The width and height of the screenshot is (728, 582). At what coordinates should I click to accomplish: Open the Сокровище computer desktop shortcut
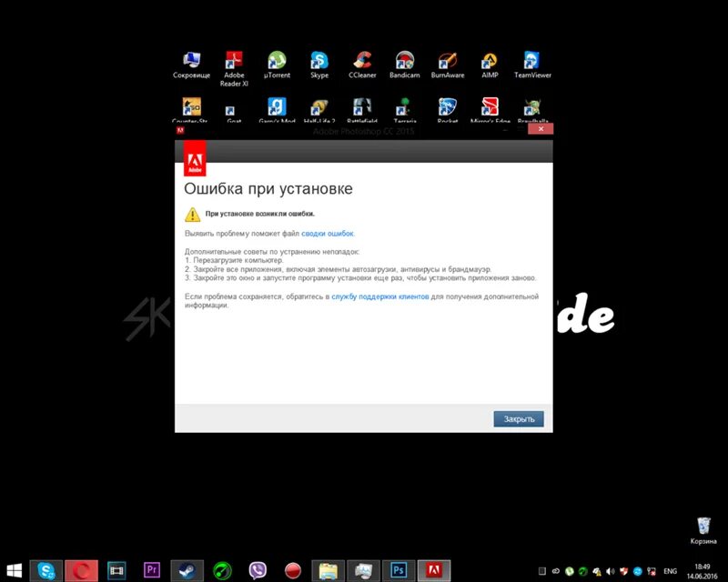[x=191, y=65]
